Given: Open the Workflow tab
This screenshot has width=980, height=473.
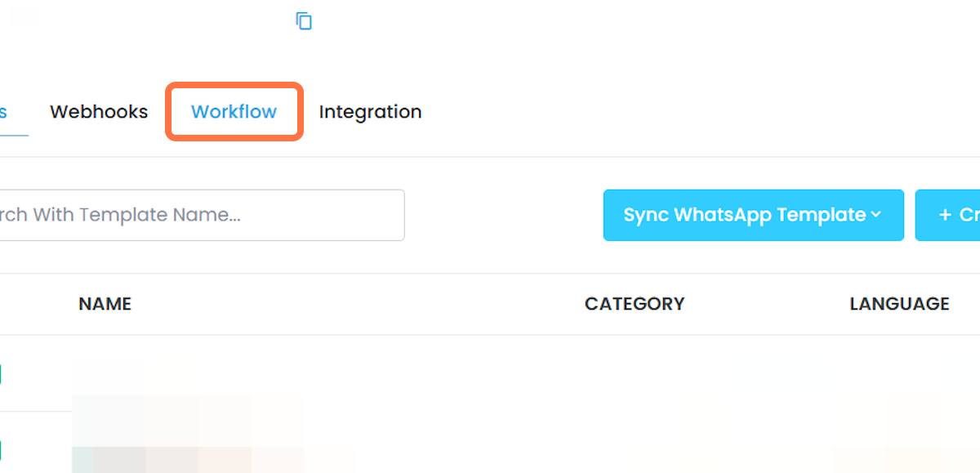Looking at the screenshot, I should click(234, 112).
